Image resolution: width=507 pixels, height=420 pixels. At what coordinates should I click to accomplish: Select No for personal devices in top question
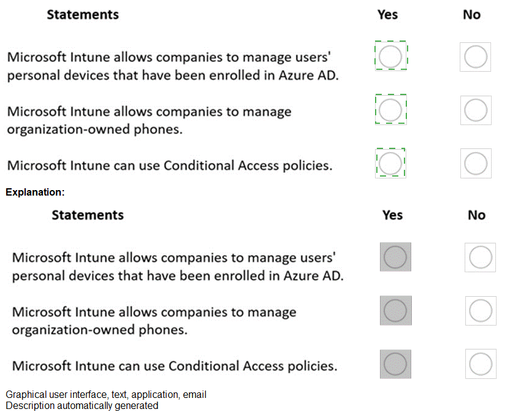point(474,57)
